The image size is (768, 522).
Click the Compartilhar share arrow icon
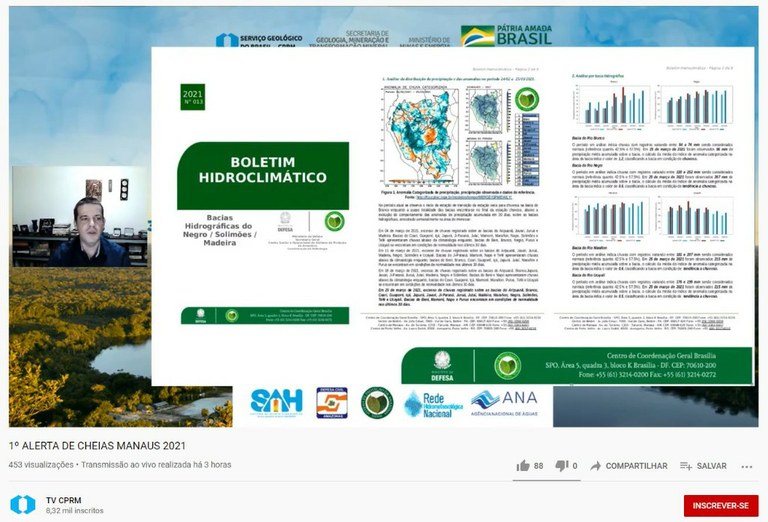pos(596,466)
